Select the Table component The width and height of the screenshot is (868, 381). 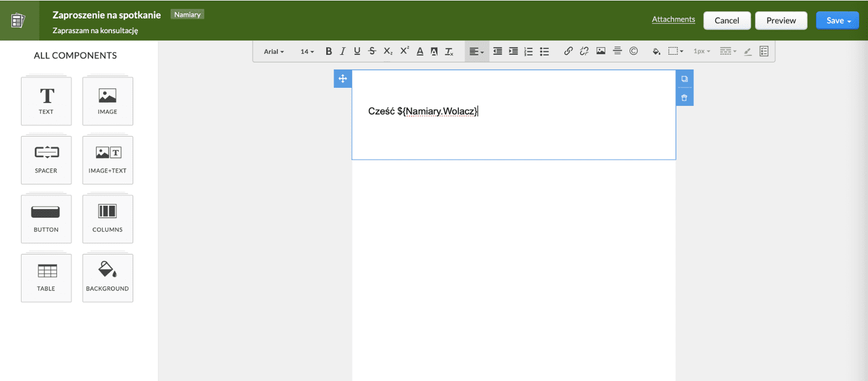pyautogui.click(x=46, y=277)
